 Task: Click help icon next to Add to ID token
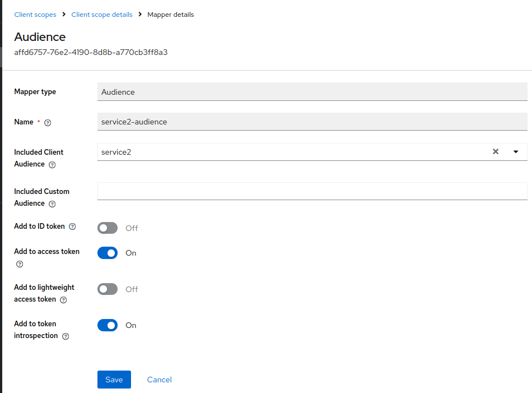pyautogui.click(x=72, y=226)
